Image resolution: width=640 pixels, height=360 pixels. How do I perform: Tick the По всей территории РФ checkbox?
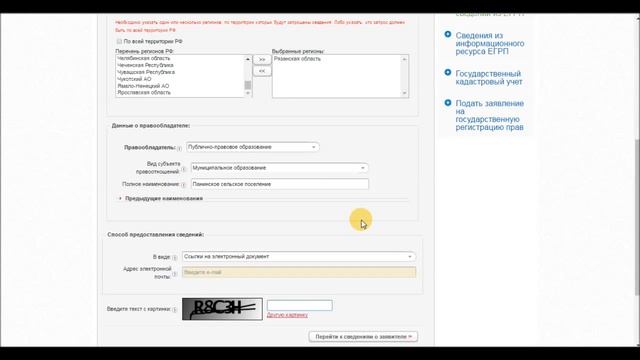click(119, 41)
